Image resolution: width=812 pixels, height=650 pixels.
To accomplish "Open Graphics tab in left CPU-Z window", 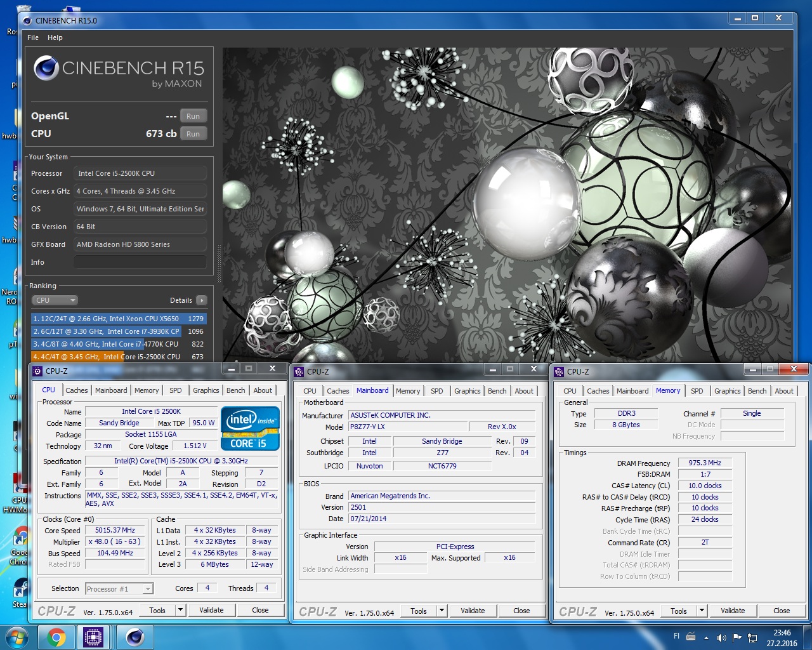I will tap(206, 390).
